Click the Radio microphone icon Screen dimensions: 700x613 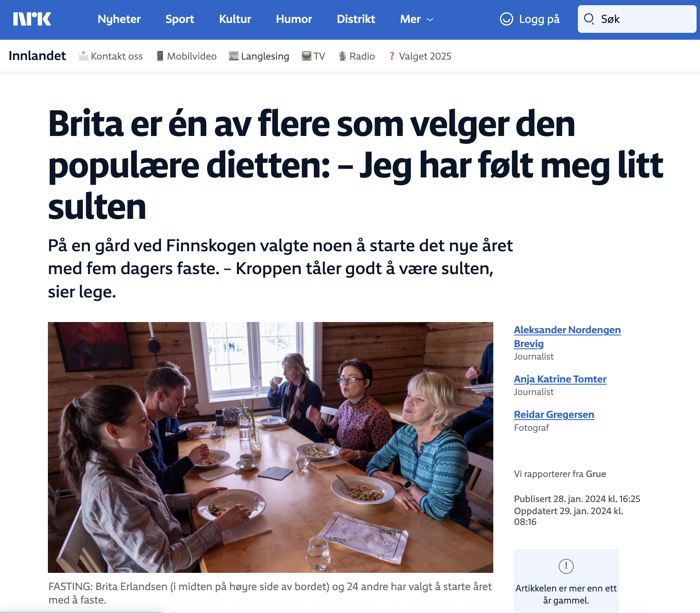point(342,56)
